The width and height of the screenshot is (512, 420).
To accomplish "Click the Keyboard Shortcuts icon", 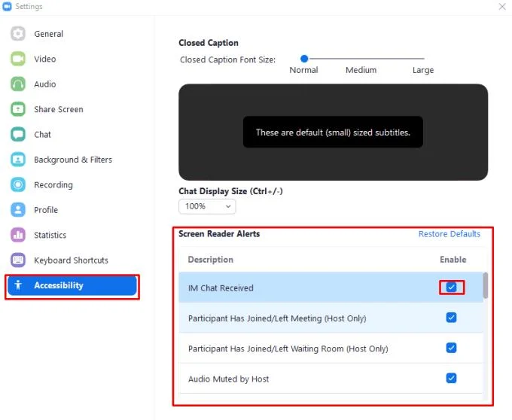I will (18, 260).
